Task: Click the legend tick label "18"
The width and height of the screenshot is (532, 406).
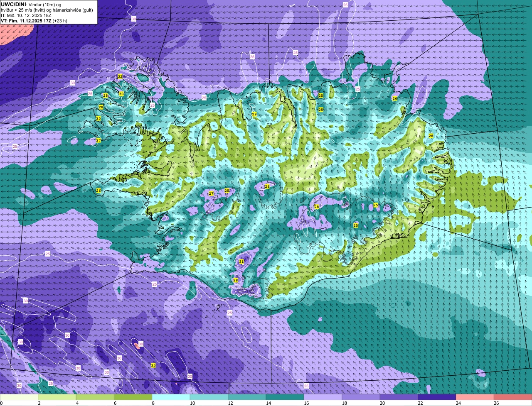Action: click(343, 403)
